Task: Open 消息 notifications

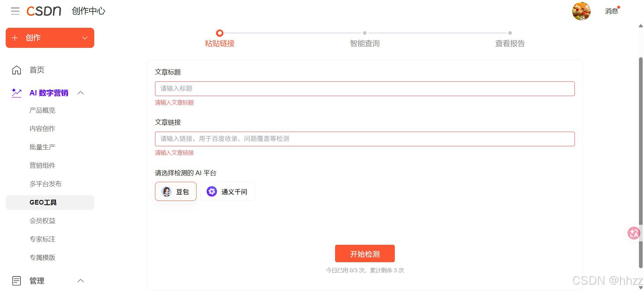Action: [611, 11]
